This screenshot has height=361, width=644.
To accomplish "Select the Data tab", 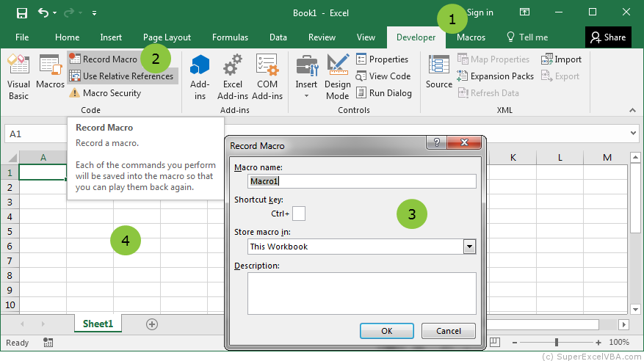I will (278, 37).
